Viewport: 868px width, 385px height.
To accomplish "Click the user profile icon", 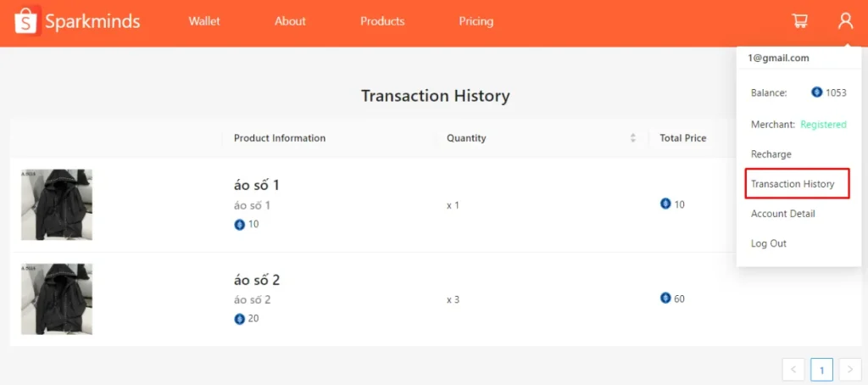I will click(845, 21).
